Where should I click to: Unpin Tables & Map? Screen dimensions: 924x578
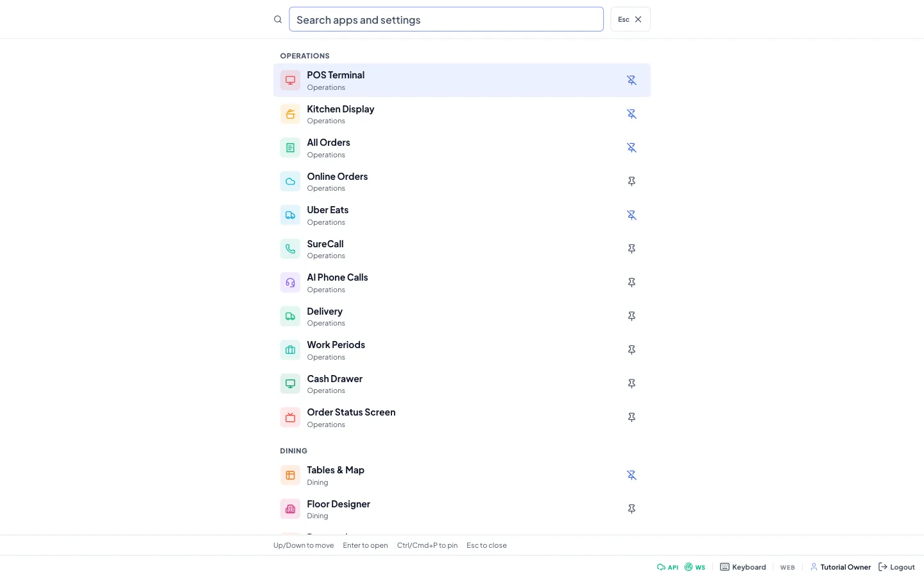click(x=631, y=475)
